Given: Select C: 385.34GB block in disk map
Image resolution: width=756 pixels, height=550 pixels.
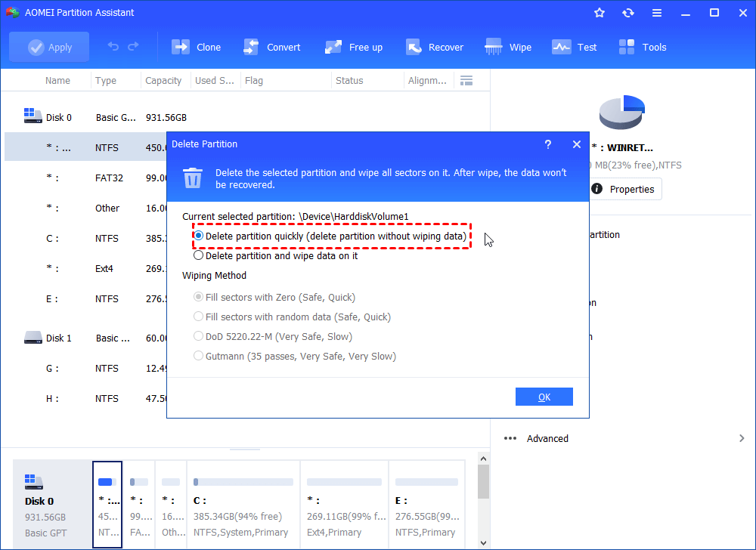Looking at the screenshot, I should coord(243,504).
